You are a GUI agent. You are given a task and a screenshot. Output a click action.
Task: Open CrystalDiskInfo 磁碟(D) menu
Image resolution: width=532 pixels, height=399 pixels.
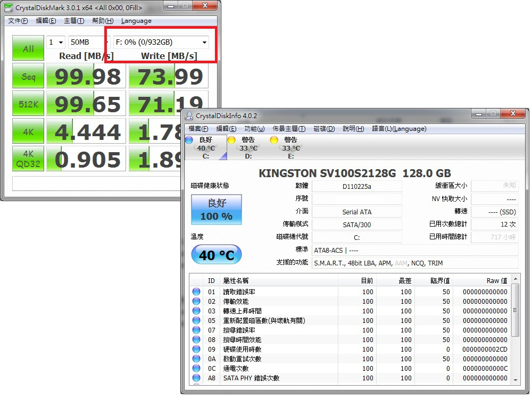point(325,129)
